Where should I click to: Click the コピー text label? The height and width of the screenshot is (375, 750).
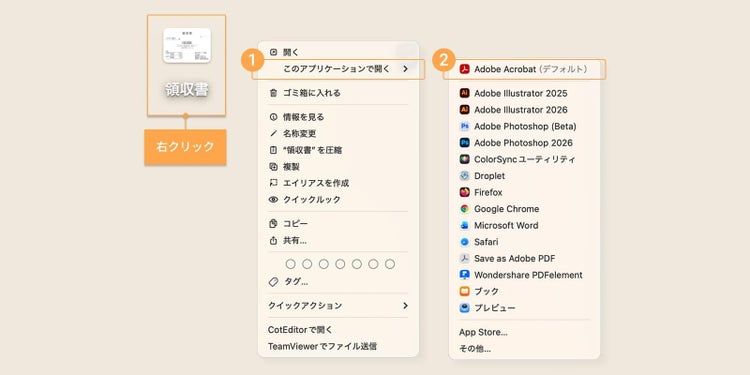point(296,223)
